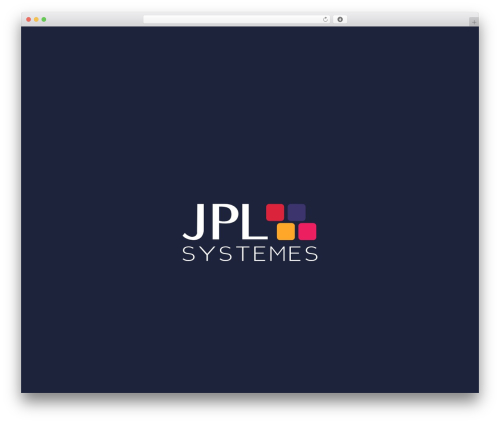The image size is (500, 423).
Task: Focus the browser address bar field
Action: (x=237, y=20)
